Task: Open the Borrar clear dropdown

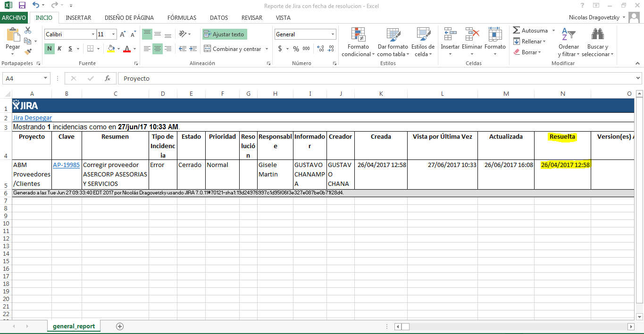Action: tap(540, 52)
